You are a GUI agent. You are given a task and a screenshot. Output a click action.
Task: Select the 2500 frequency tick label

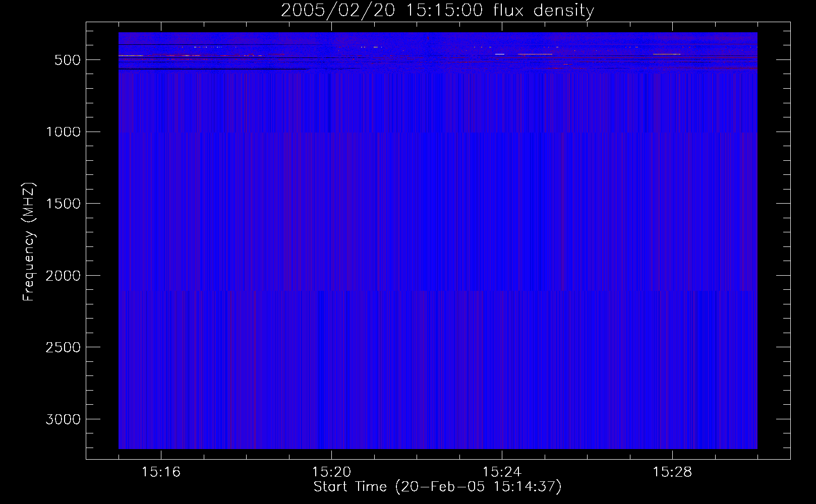point(63,348)
